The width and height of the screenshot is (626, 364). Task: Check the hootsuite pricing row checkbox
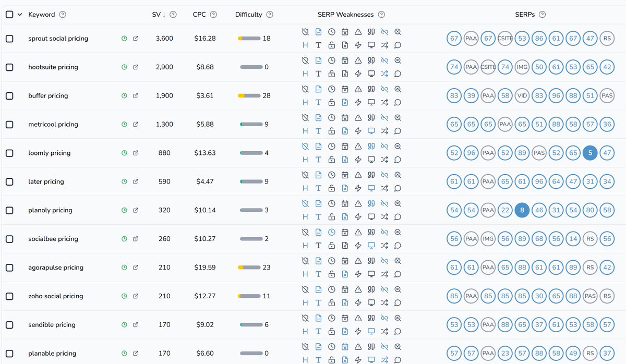[9, 67]
